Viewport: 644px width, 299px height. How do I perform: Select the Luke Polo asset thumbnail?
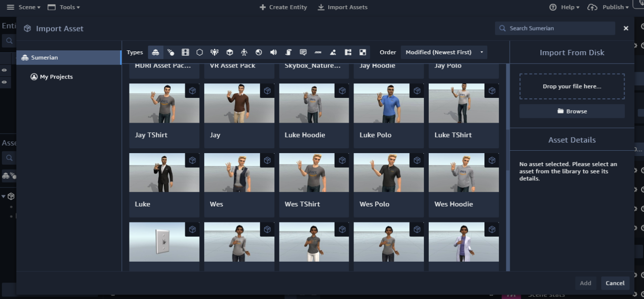pos(388,103)
